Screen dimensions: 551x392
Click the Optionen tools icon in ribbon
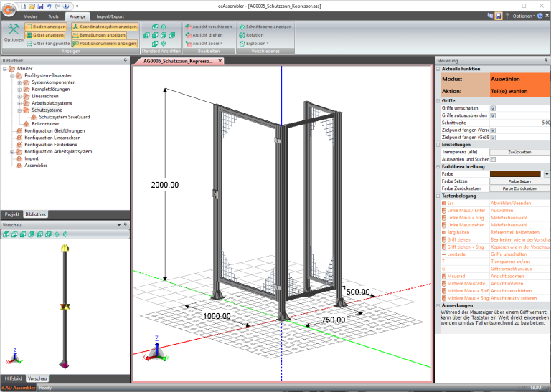[14, 32]
